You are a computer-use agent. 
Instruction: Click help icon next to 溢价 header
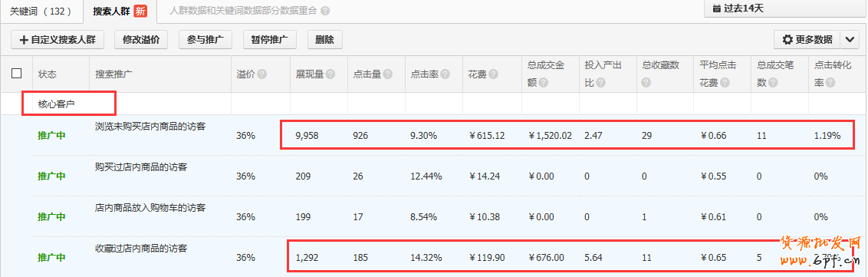[261, 74]
